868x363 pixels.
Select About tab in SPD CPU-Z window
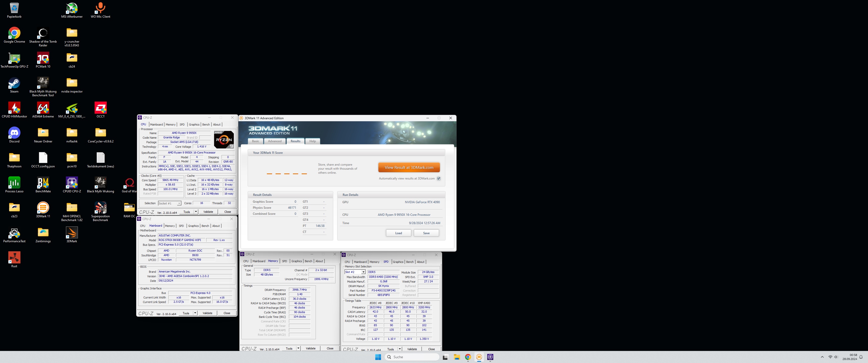pos(421,262)
